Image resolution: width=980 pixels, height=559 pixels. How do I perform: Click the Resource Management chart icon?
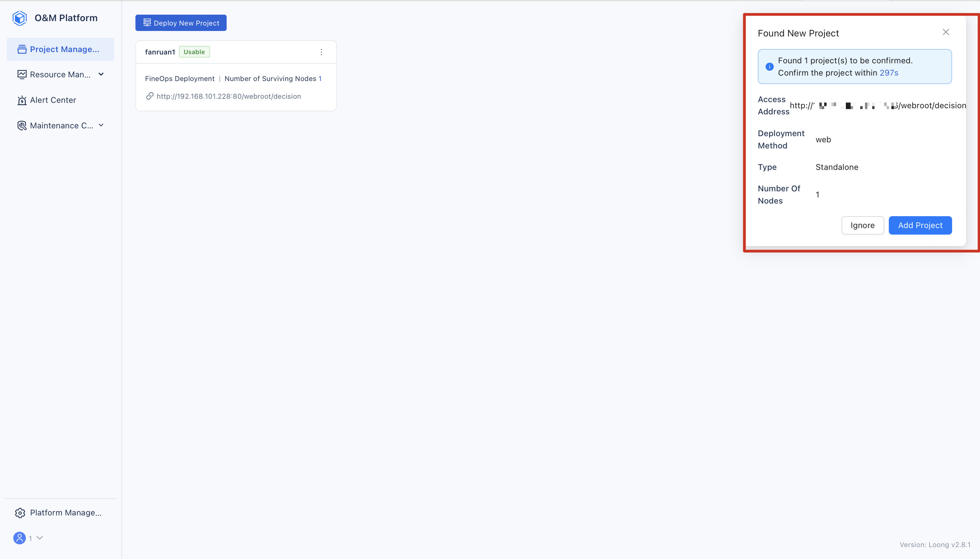(x=22, y=75)
